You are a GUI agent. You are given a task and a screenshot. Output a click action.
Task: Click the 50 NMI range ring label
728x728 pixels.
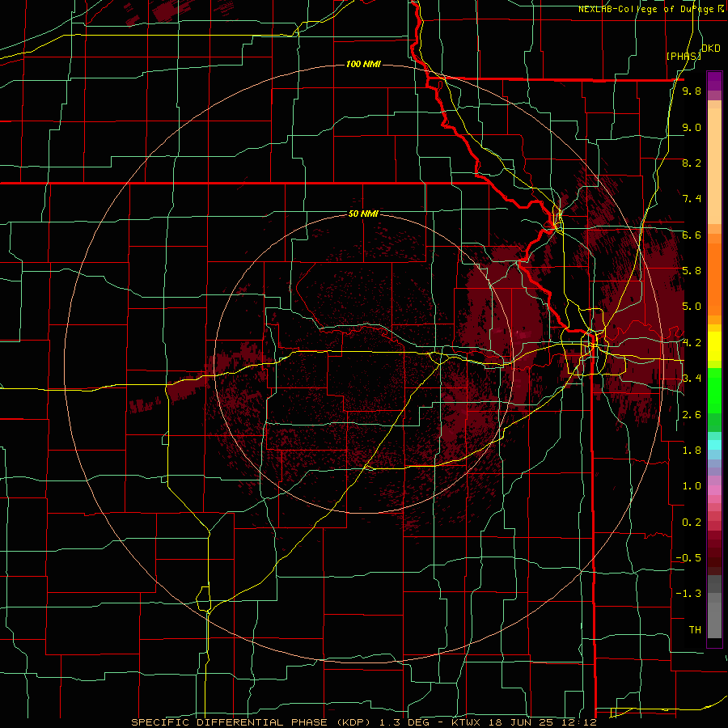click(363, 214)
